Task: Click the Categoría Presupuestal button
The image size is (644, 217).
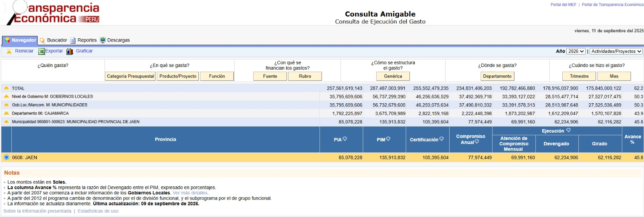Action: pyautogui.click(x=130, y=76)
